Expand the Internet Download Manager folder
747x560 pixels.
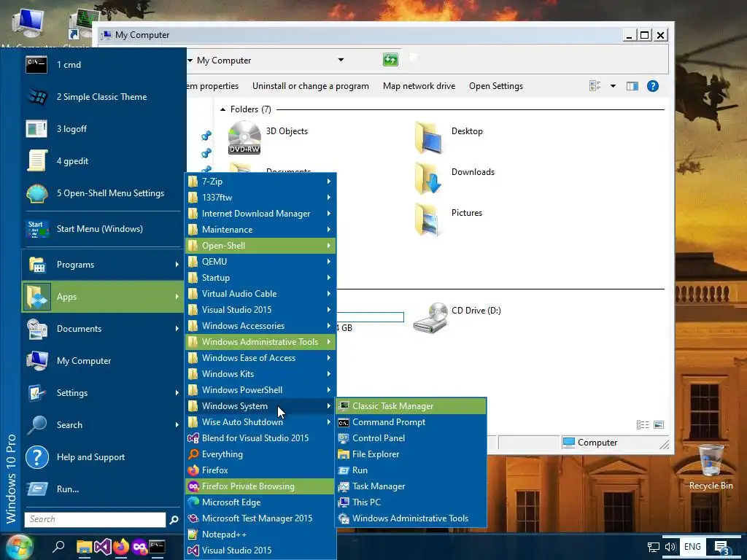(x=260, y=214)
